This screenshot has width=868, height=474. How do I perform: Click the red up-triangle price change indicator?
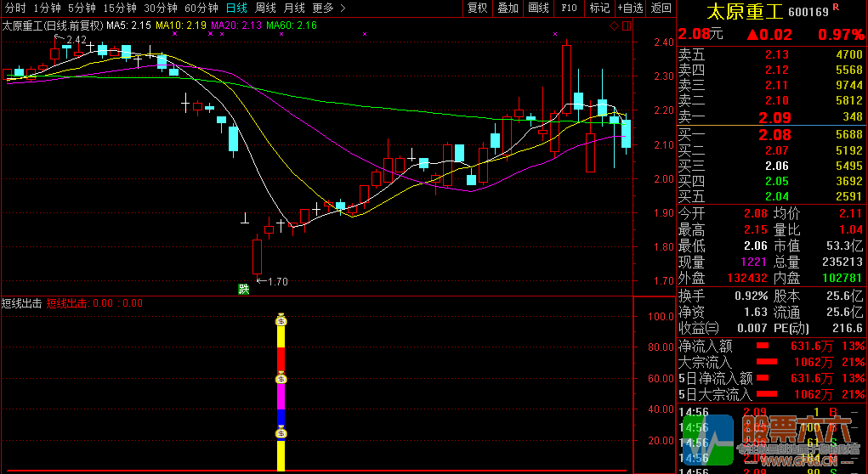[x=752, y=35]
